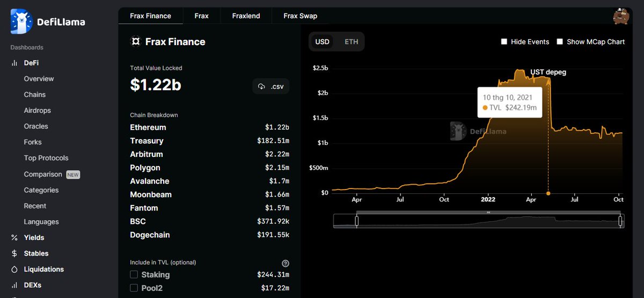Click the Liquidations droplet icon
The width and height of the screenshot is (644, 298).
coord(14,270)
